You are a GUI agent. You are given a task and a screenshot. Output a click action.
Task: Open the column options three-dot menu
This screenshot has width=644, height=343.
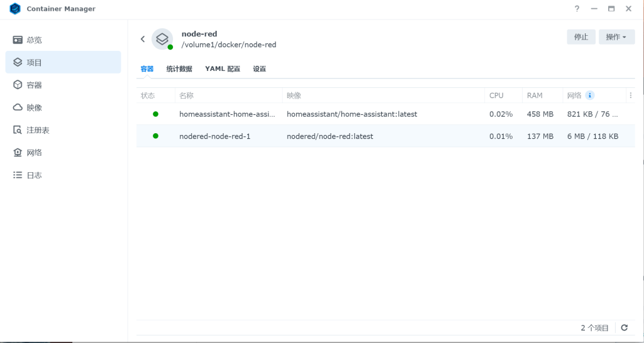click(630, 95)
